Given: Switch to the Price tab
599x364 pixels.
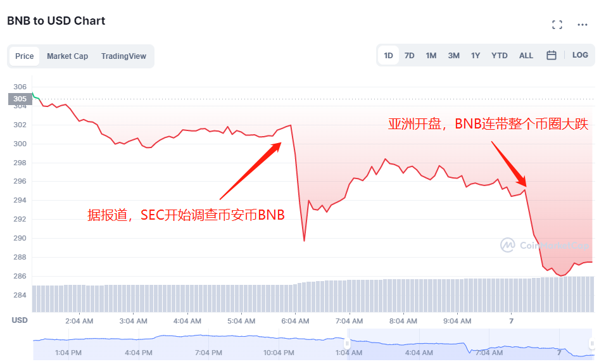Looking at the screenshot, I should pos(25,56).
